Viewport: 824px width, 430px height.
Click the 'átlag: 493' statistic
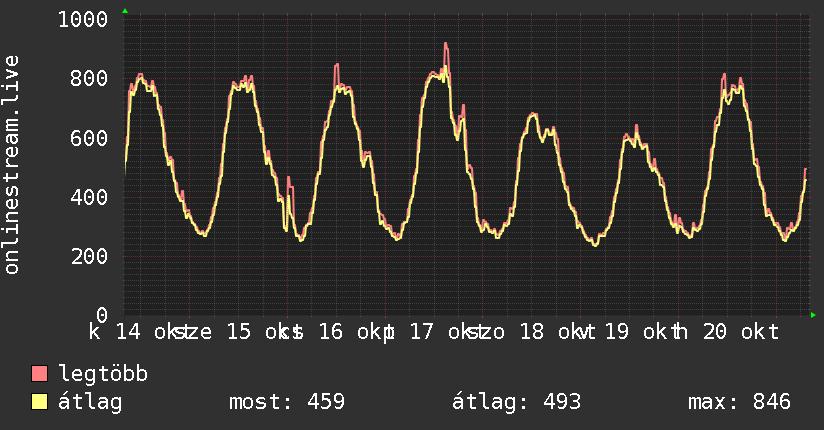(517, 402)
